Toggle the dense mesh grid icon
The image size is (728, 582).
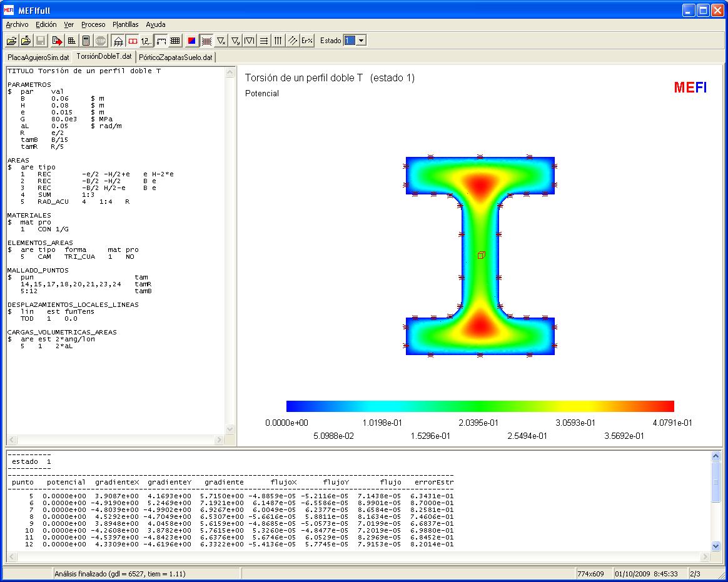pos(175,41)
